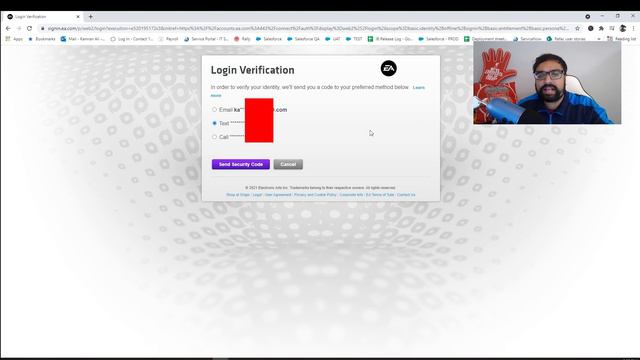Image resolution: width=640 pixels, height=360 pixels.
Task: Go forward with the browser forward arrow
Action: [x=19, y=28]
